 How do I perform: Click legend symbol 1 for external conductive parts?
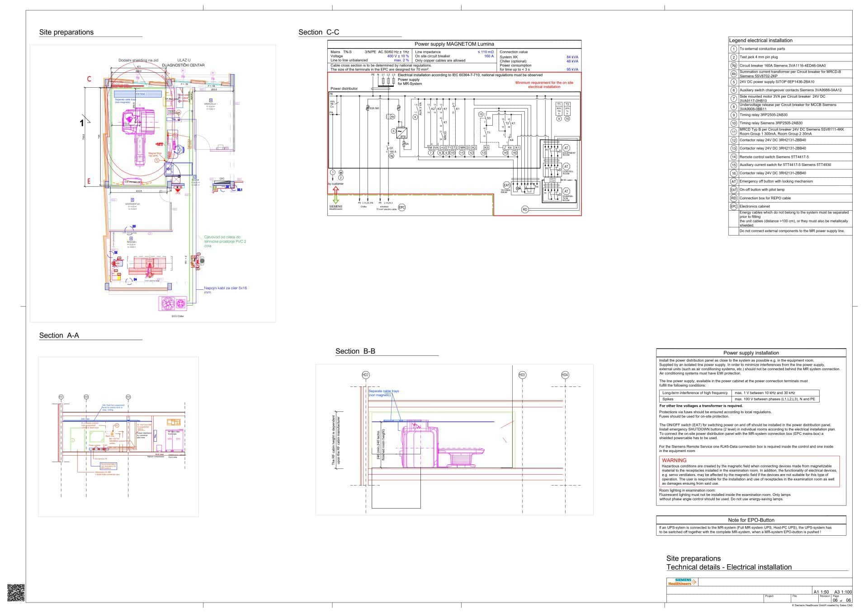coord(734,49)
